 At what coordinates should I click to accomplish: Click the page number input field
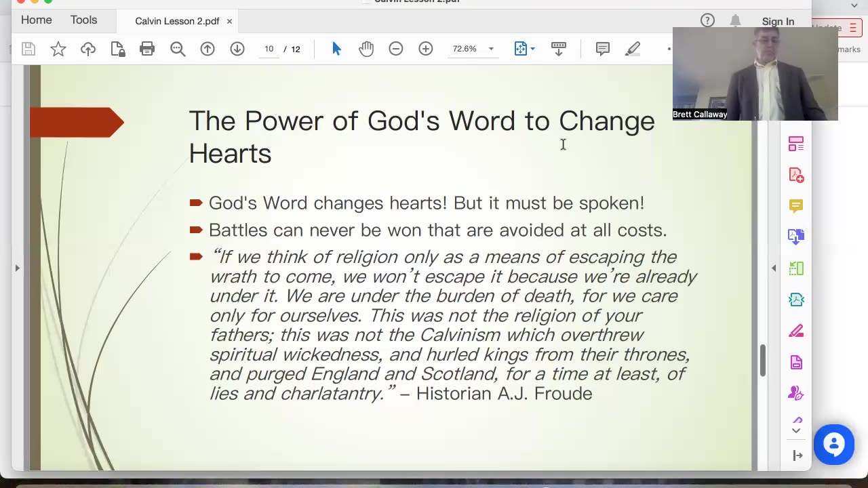coord(269,49)
